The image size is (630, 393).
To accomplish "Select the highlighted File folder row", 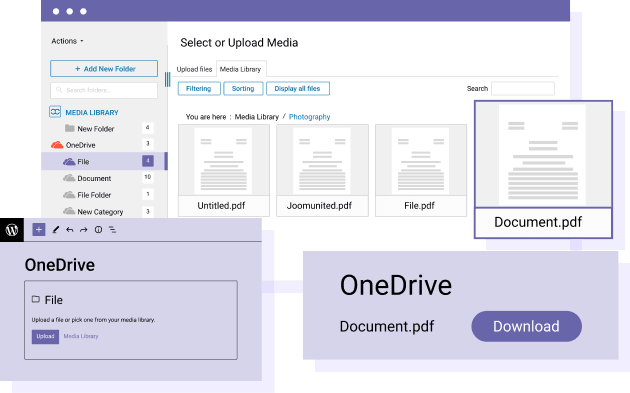I will coord(104,162).
